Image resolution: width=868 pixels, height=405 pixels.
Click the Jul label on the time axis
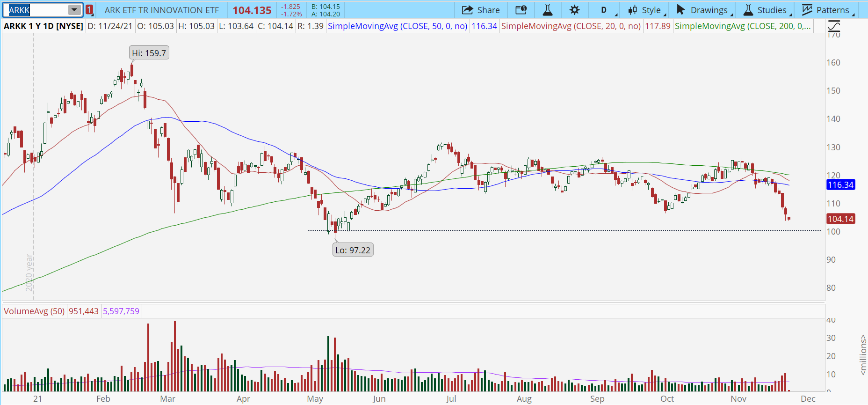coord(451,399)
